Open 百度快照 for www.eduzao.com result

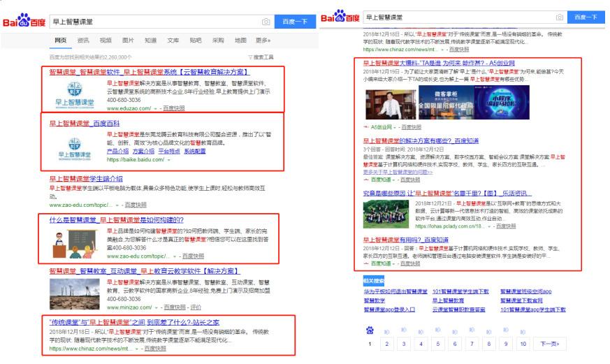173,108
